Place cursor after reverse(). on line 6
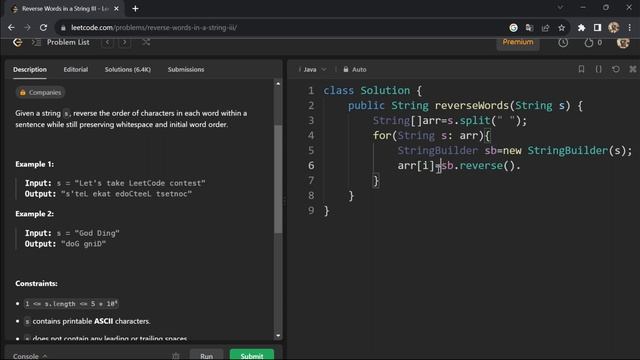This screenshot has width=640, height=360. point(522,166)
